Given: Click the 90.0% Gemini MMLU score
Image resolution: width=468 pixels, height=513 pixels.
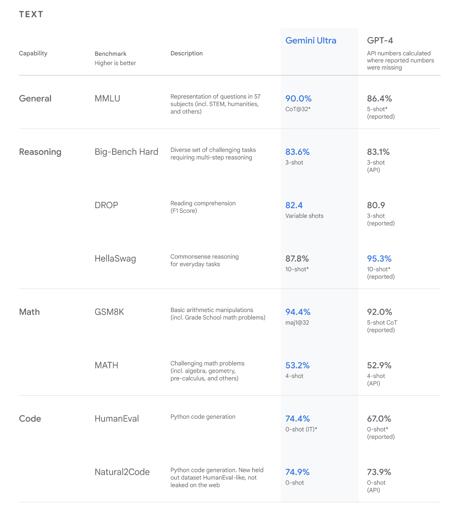Looking at the screenshot, I should tap(298, 99).
